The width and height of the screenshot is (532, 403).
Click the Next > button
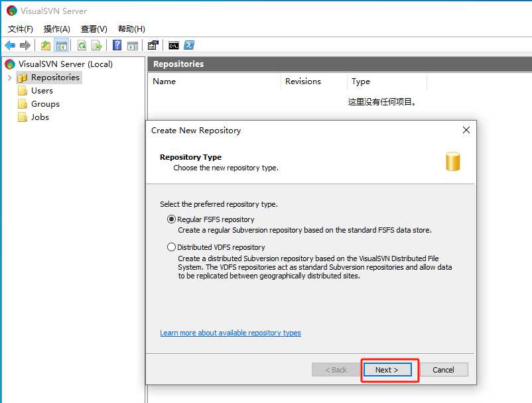click(387, 370)
